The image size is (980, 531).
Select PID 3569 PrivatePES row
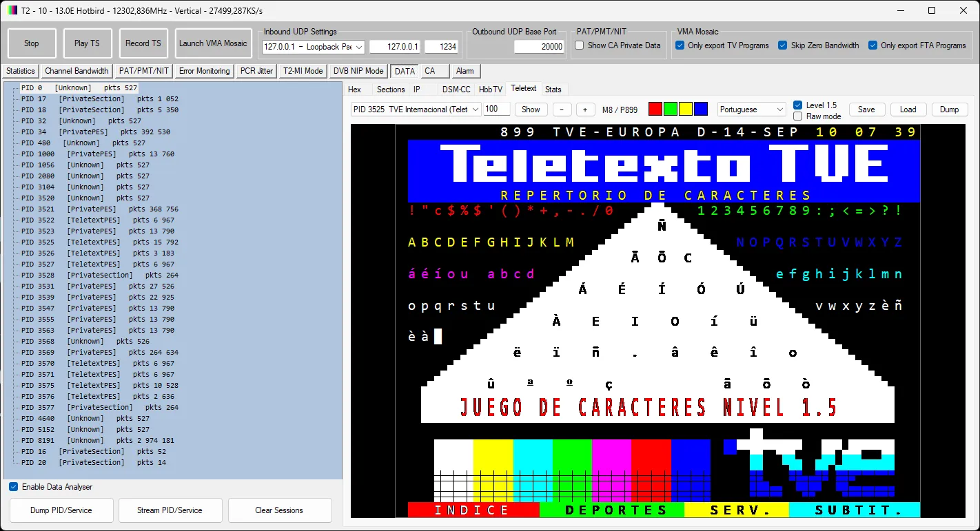[100, 353]
